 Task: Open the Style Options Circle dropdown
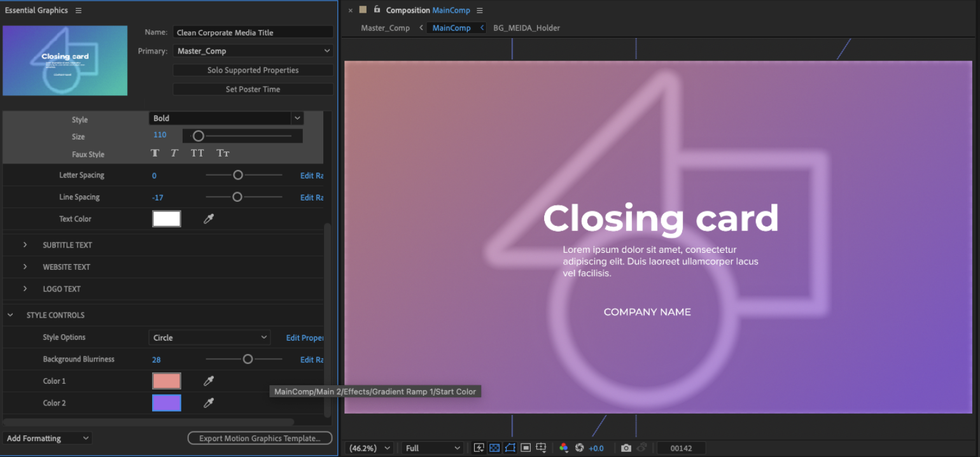click(209, 337)
